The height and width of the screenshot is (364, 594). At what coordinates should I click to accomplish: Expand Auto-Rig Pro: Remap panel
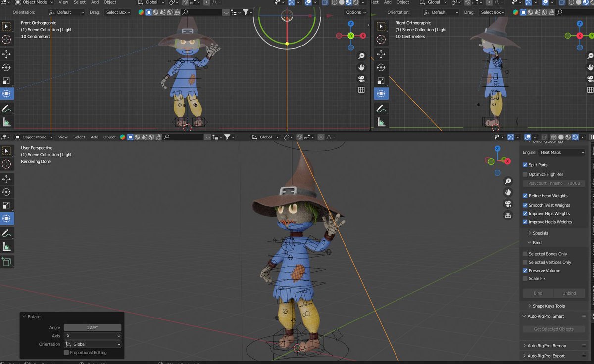544,346
